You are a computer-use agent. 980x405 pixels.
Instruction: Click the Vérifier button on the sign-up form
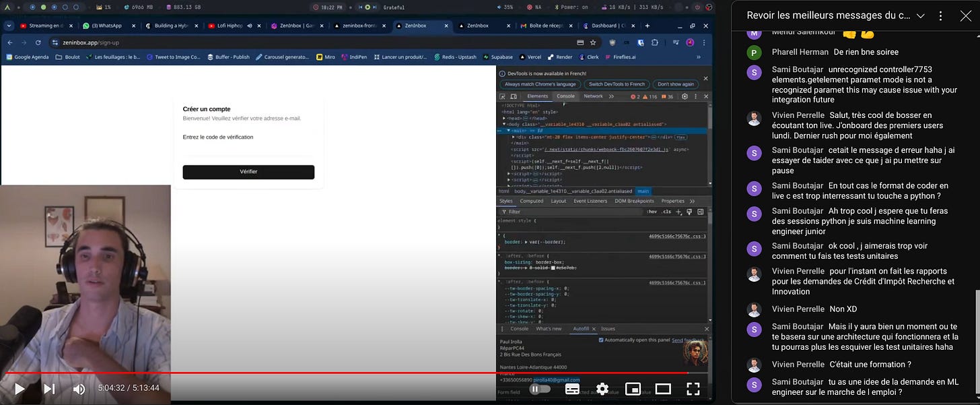pos(248,172)
